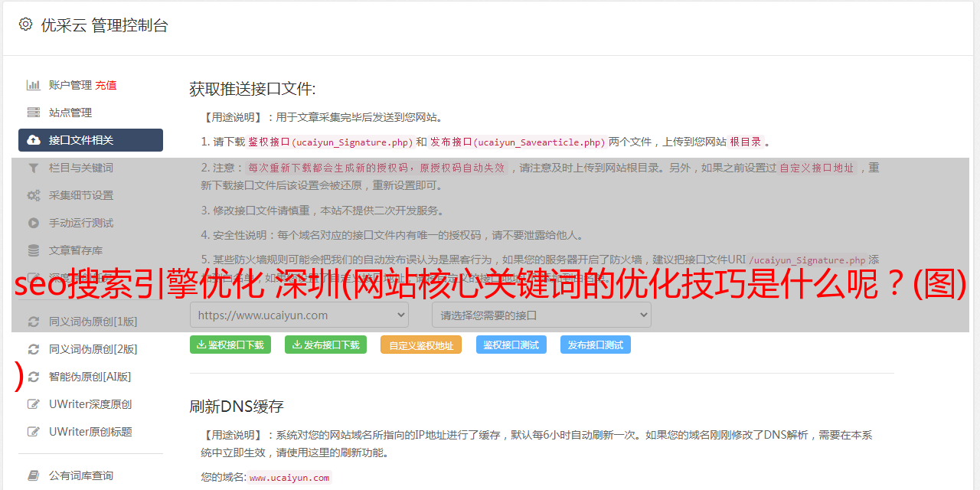Viewport: 980px width, 490px height.
Task: Click the red 充值 link
Action: (106, 85)
